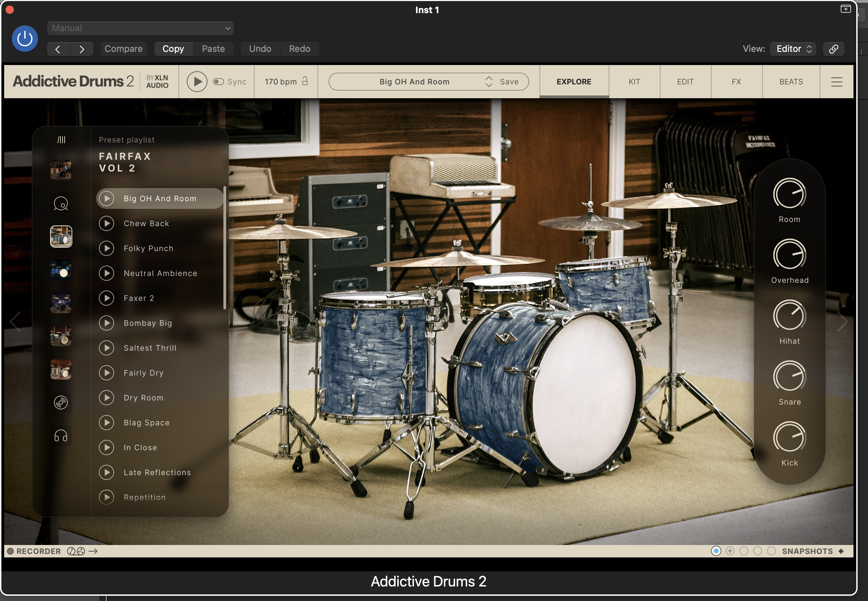This screenshot has height=601, width=868.
Task: Open the search icon in sidebar
Action: pos(61,204)
